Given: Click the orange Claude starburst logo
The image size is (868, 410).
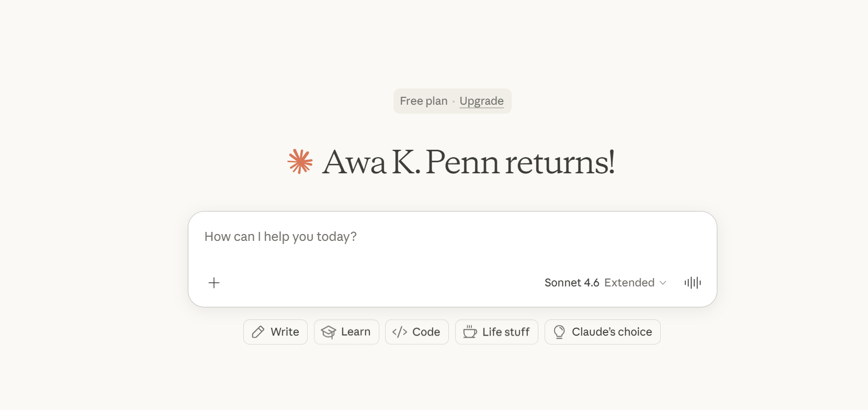Looking at the screenshot, I should pyautogui.click(x=300, y=162).
